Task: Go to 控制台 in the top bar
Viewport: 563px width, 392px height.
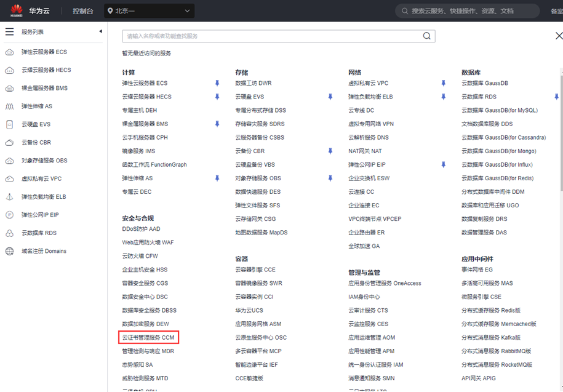Action: (x=83, y=11)
